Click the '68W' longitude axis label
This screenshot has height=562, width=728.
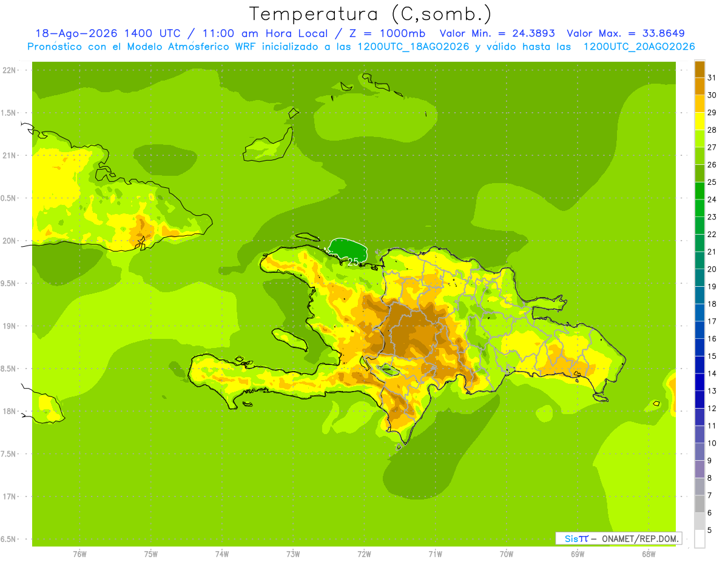click(648, 554)
